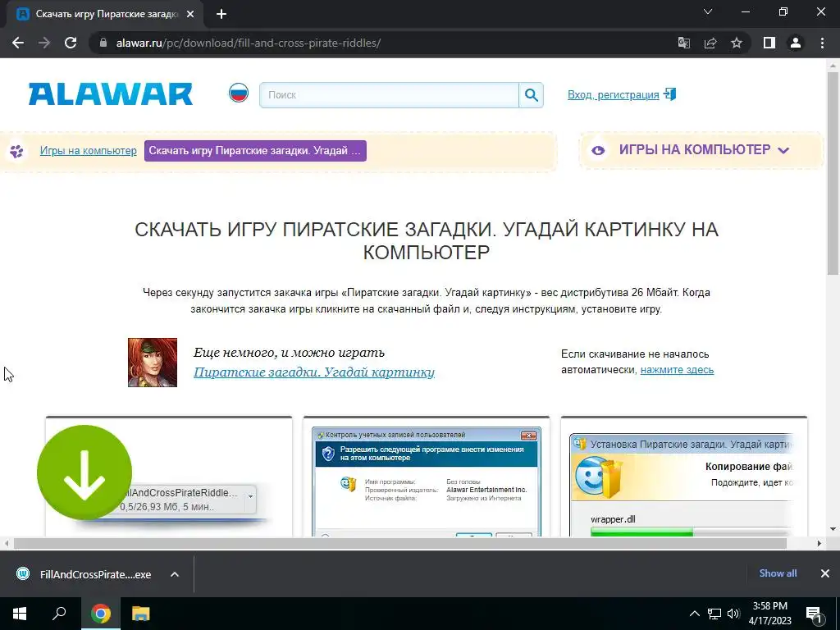
Task: Click the Поиск search field
Action: (x=390, y=95)
